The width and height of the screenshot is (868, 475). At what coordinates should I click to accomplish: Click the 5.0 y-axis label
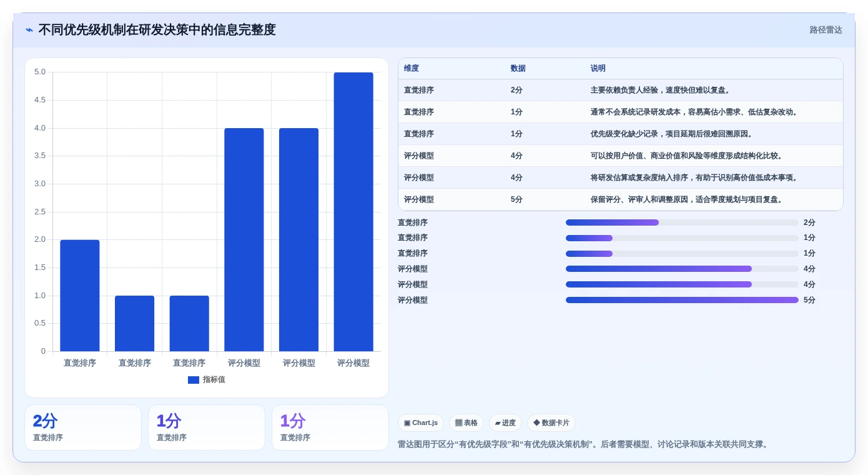click(x=40, y=72)
